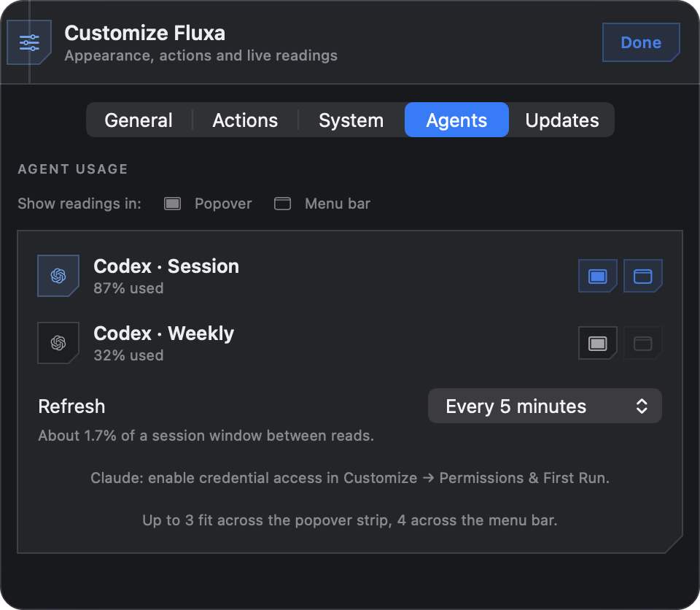Screen dimensions: 700x610
Task: Click the Done button
Action: click(641, 42)
